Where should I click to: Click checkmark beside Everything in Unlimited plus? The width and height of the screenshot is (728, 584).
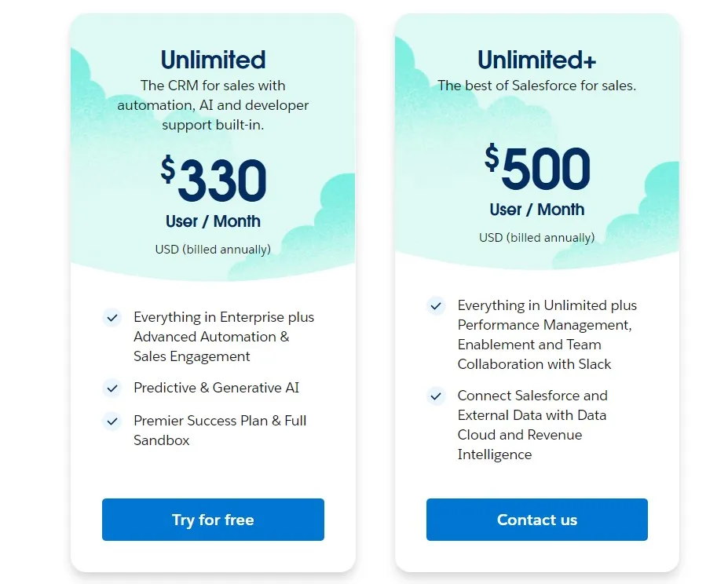[x=436, y=306]
